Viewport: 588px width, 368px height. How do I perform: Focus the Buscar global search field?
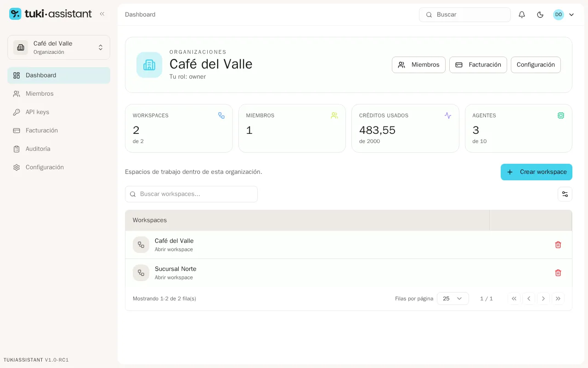coord(465,15)
